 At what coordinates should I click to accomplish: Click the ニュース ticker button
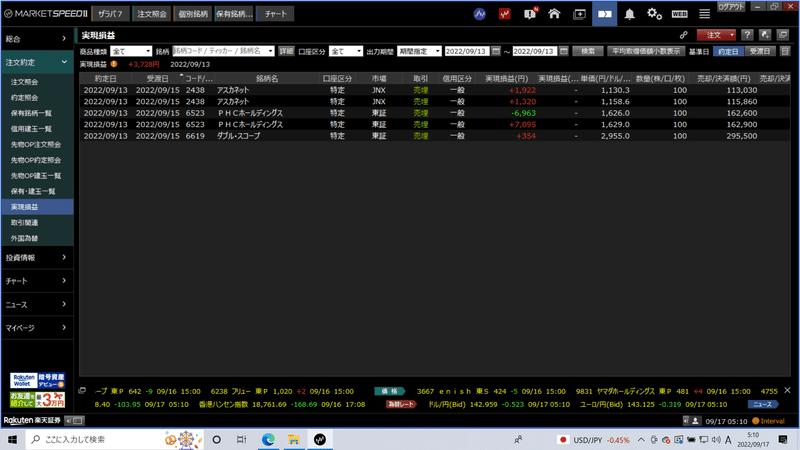point(763,404)
